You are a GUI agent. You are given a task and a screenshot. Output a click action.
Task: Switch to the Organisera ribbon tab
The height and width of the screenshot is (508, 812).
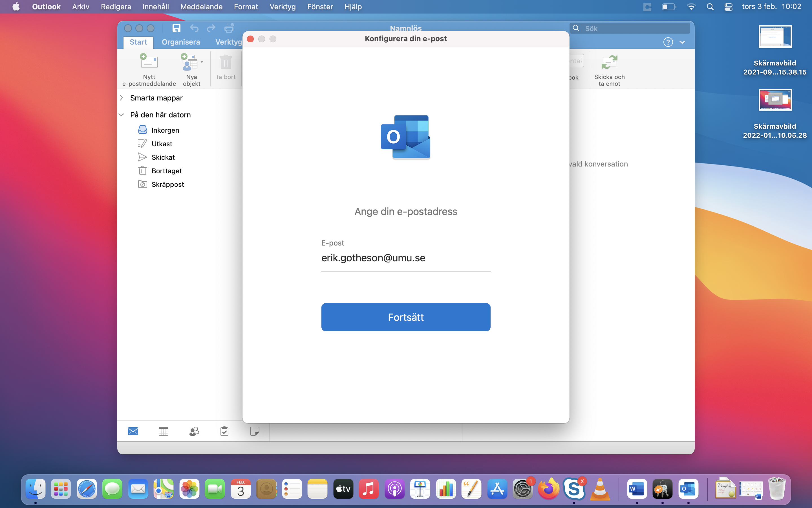181,42
